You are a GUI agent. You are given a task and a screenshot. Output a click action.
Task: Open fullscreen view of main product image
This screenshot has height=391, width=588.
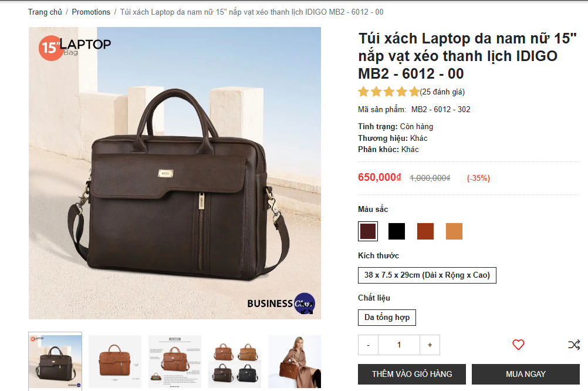point(306,308)
